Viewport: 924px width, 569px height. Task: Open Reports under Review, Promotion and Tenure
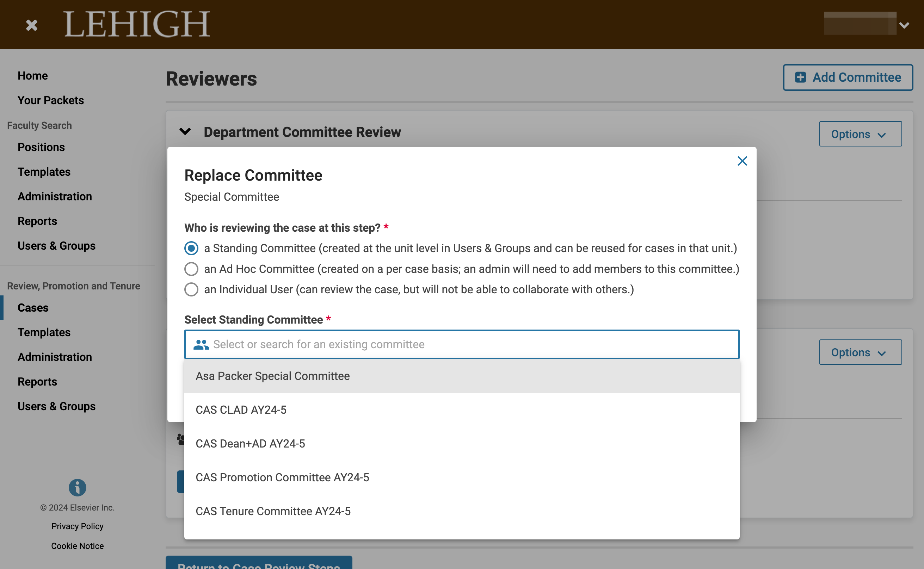tap(37, 382)
